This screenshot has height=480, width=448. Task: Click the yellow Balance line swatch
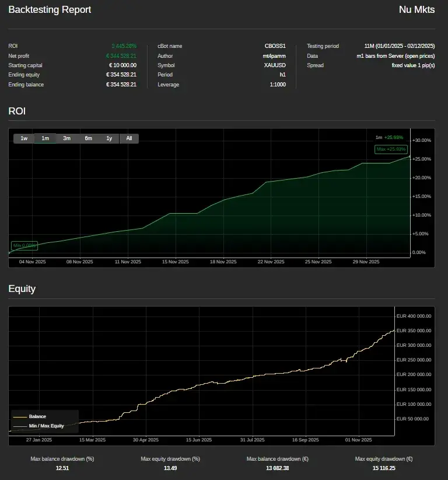20,417
